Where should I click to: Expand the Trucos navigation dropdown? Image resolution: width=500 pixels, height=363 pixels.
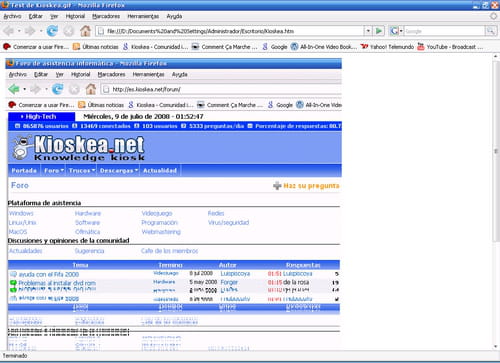click(x=82, y=170)
